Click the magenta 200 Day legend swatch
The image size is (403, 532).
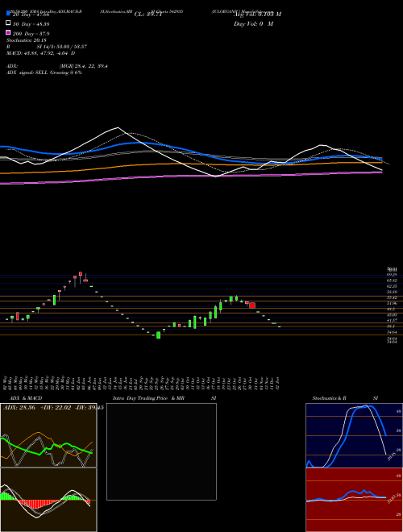(8, 32)
